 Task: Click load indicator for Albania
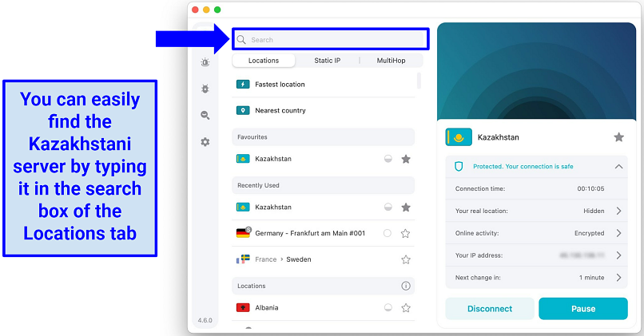pos(388,308)
